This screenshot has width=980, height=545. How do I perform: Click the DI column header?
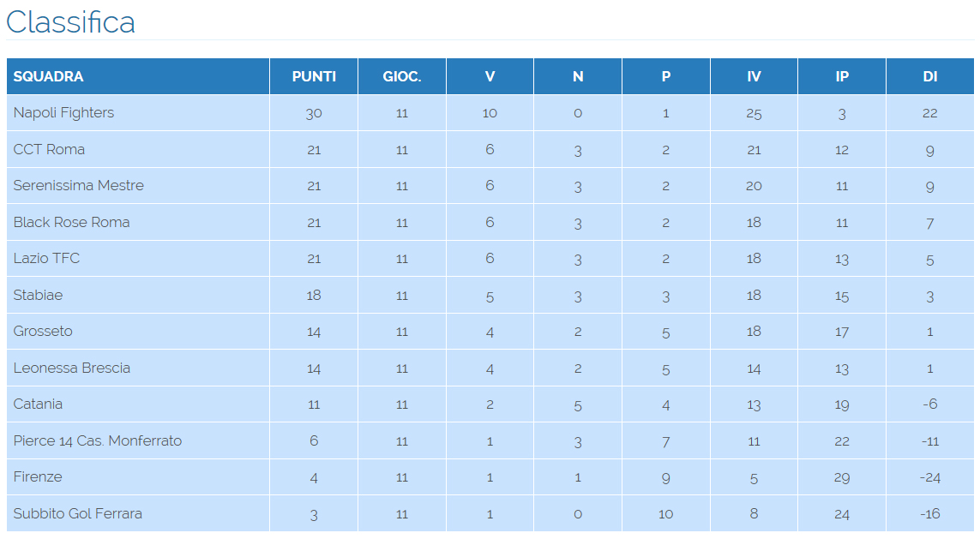929,76
